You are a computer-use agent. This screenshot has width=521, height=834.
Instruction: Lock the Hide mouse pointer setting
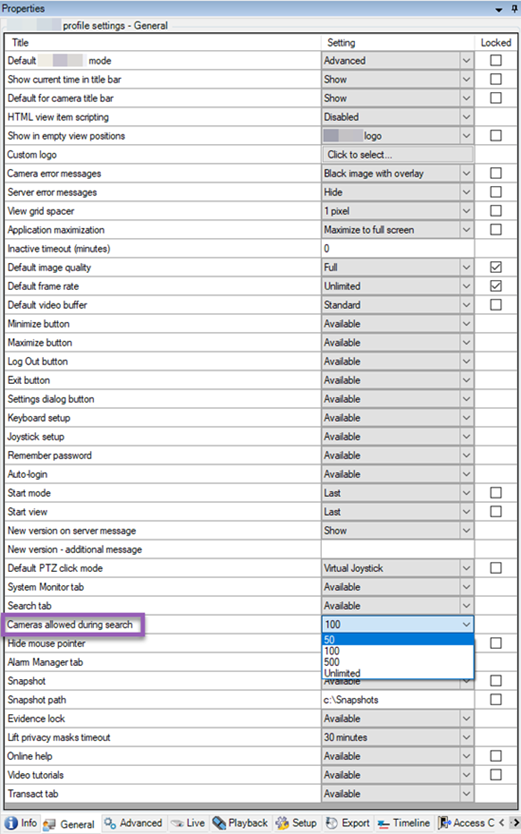click(495, 643)
